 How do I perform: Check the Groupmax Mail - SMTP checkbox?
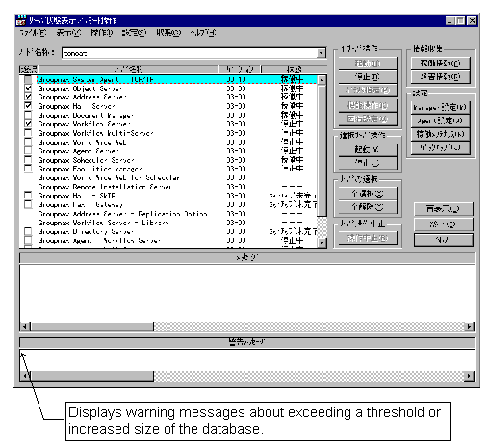28,196
